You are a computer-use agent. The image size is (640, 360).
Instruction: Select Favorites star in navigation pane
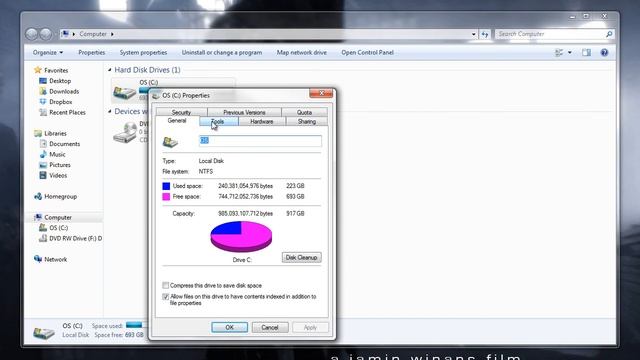tap(38, 70)
